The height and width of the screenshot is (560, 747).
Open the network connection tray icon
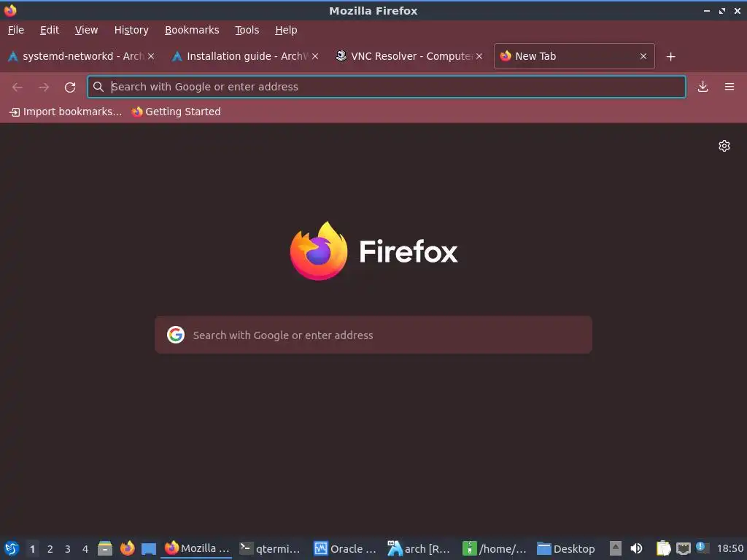pyautogui.click(x=684, y=548)
